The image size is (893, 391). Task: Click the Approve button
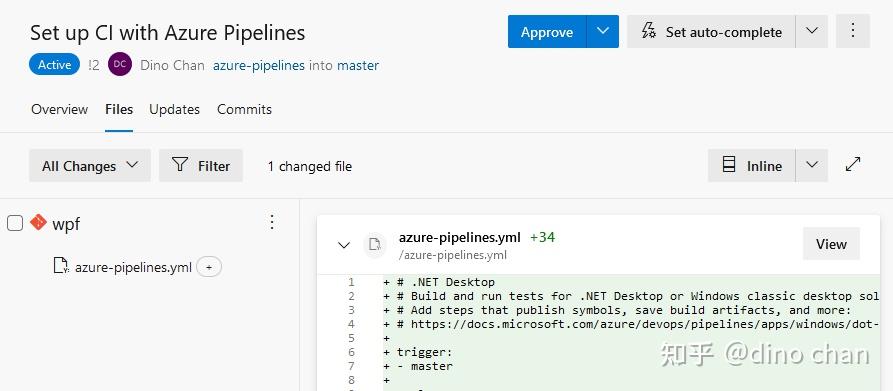[547, 31]
